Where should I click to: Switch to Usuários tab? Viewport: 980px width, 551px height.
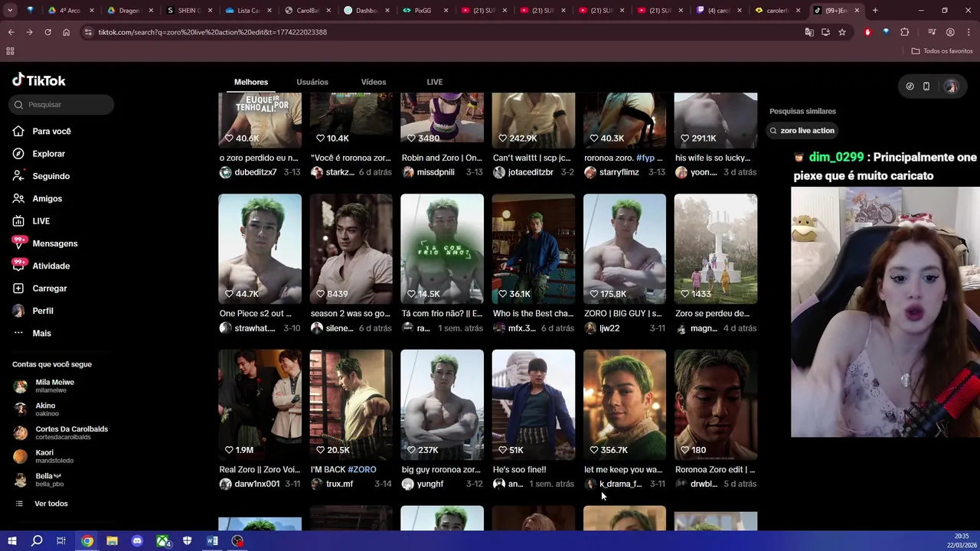click(x=312, y=82)
